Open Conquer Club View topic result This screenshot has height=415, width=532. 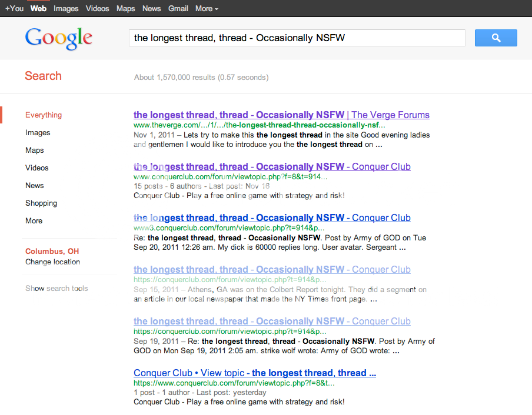(254, 373)
